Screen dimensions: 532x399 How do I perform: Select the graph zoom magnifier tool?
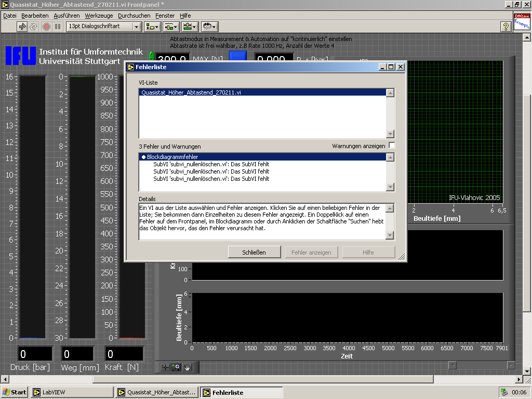pos(176,367)
